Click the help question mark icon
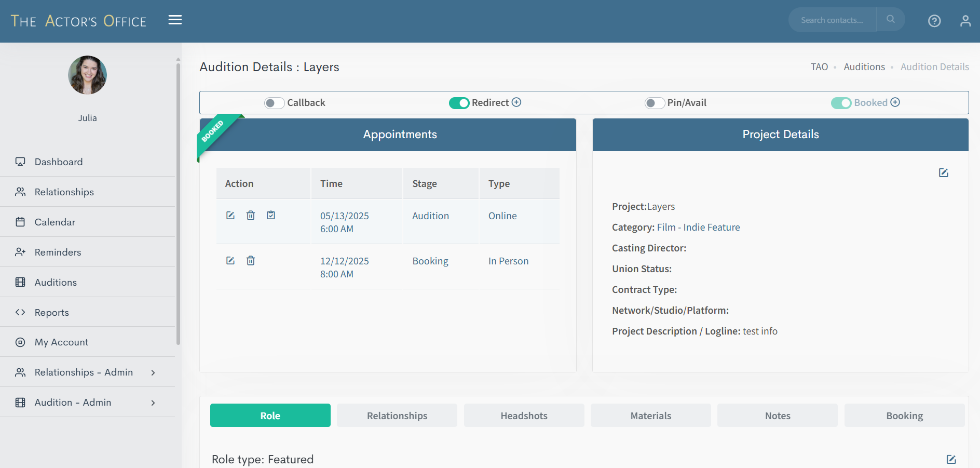The height and width of the screenshot is (468, 980). [934, 21]
